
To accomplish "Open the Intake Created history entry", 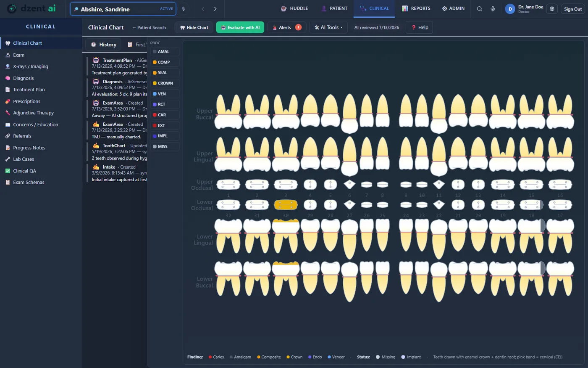I will 118,173.
